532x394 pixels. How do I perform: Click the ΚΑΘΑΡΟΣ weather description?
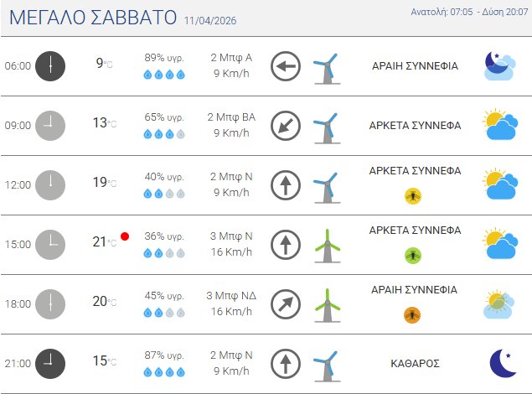click(x=415, y=364)
